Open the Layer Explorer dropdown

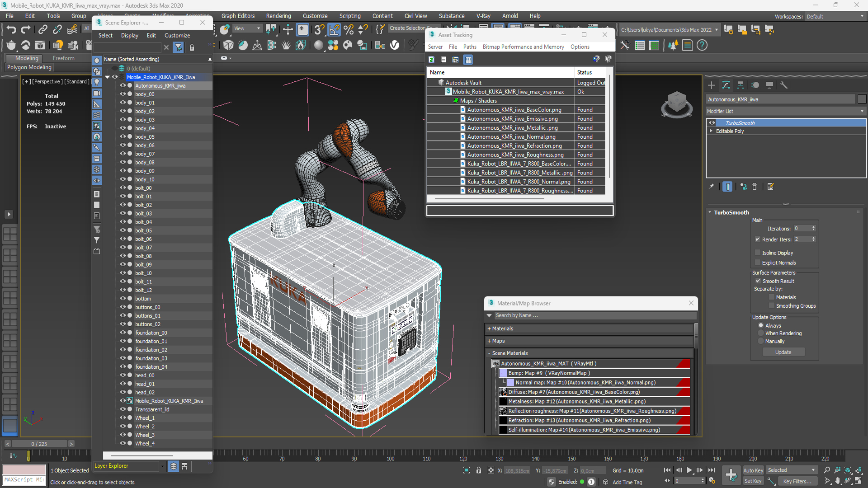click(162, 466)
